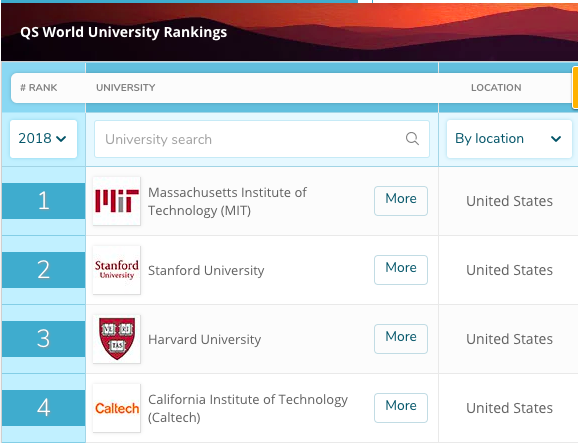
Task: Click the MIT logo icon
Action: click(x=116, y=201)
